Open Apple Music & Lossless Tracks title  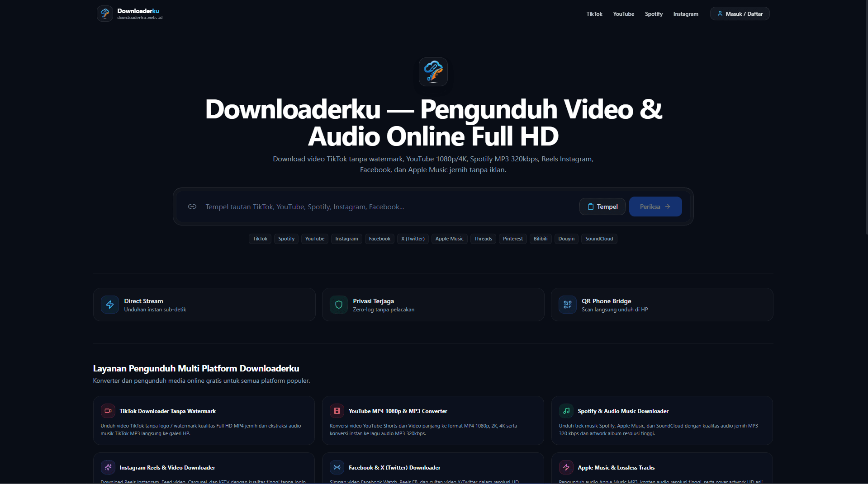[616, 468]
